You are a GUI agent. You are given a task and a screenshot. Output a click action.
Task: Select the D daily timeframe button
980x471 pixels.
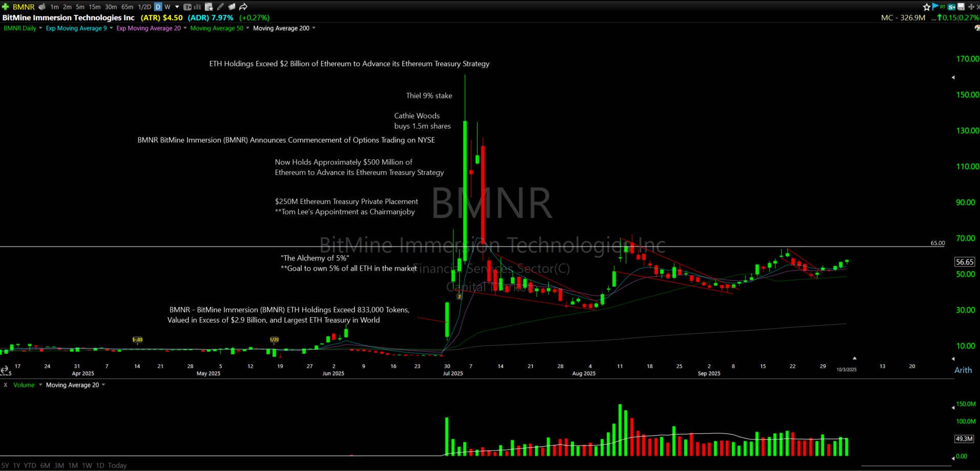(158, 7)
